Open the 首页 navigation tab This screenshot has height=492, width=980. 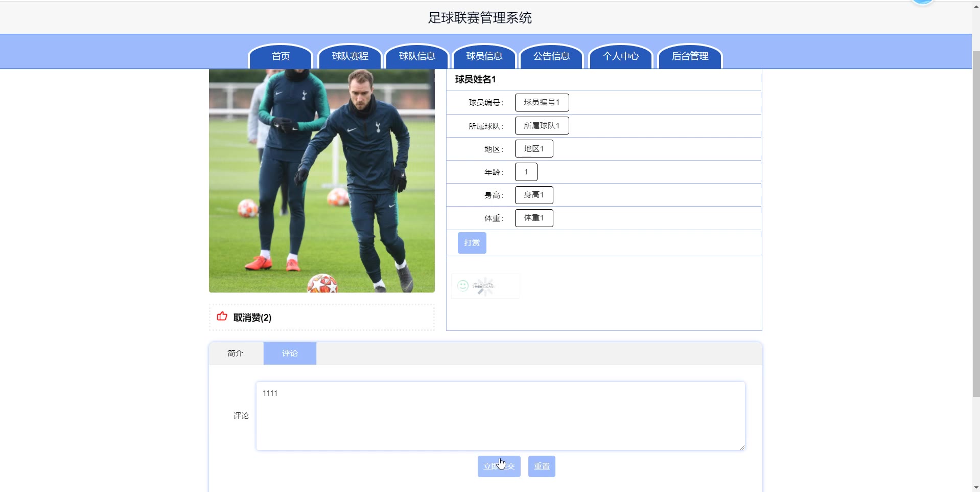(281, 56)
